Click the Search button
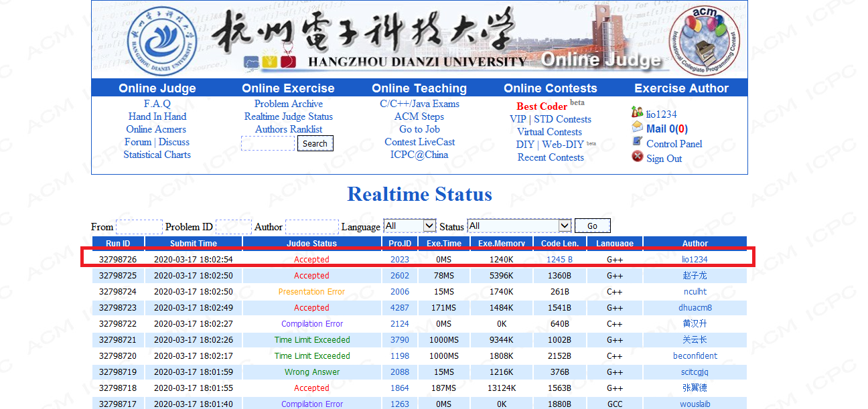Screen dimensions: 868x409 315,143
